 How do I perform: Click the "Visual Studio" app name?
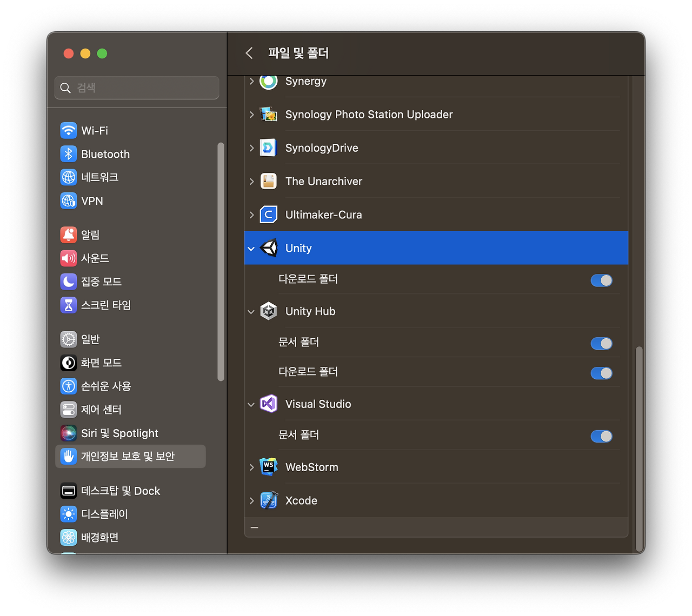pos(318,404)
